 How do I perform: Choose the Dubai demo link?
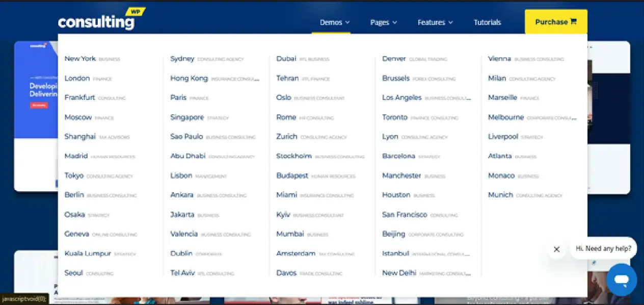point(303,59)
